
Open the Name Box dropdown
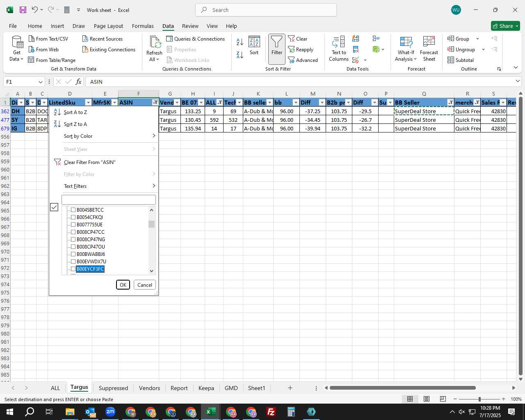point(40,82)
